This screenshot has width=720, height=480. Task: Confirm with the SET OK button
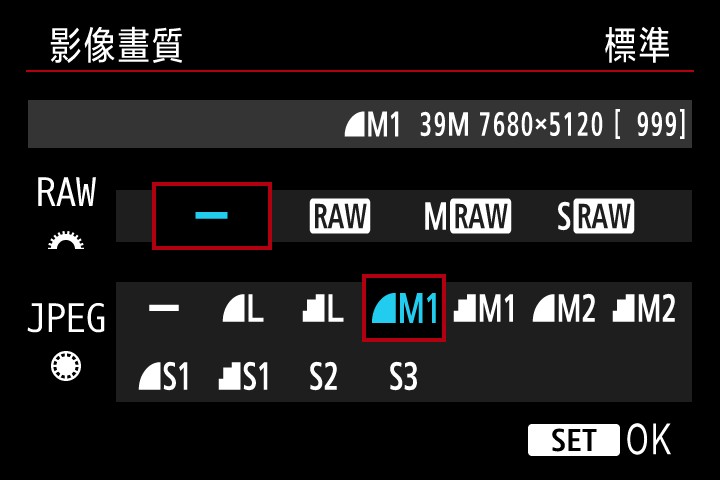[x=600, y=440]
